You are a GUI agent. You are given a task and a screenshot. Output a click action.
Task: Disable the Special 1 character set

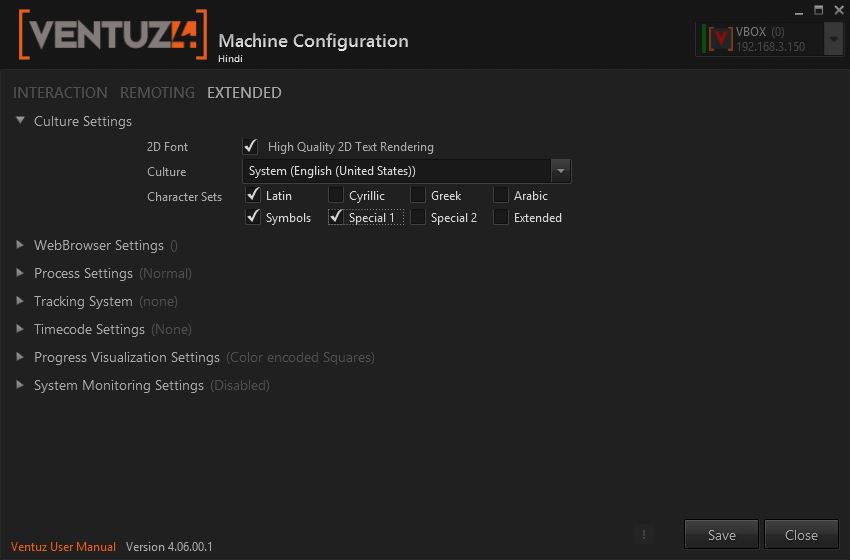pyautogui.click(x=336, y=217)
